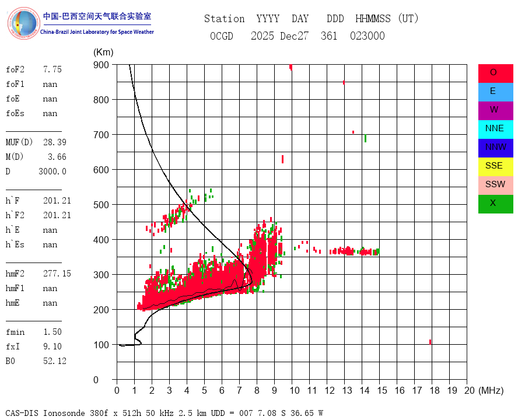
Task: Click the foE parameter label
Action: click(13, 99)
